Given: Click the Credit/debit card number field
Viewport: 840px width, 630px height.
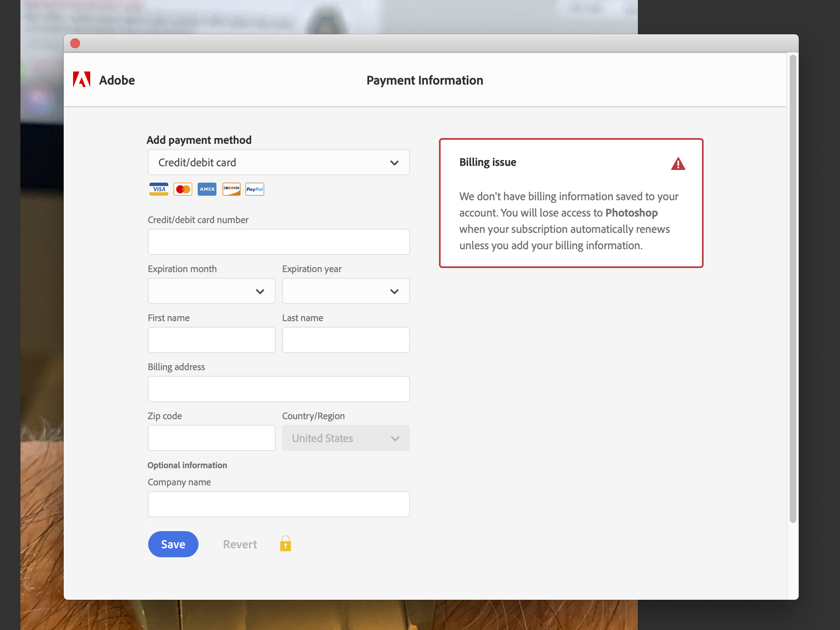Looking at the screenshot, I should click(279, 241).
